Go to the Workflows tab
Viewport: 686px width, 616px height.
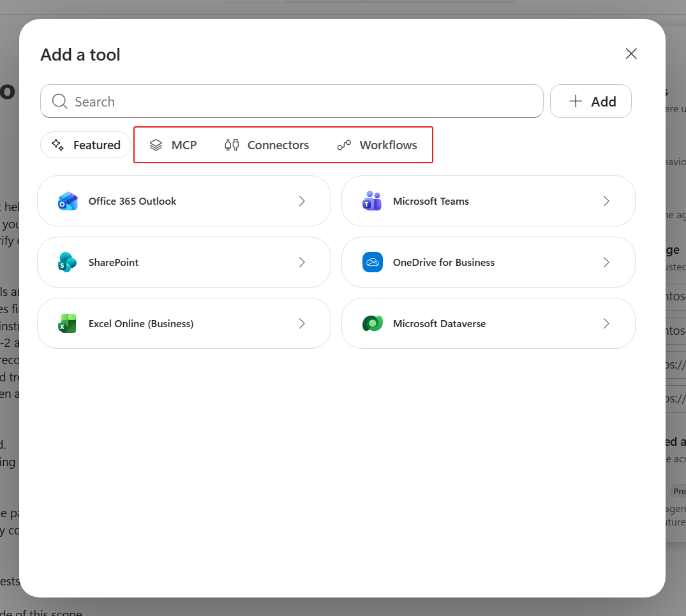[x=377, y=145]
